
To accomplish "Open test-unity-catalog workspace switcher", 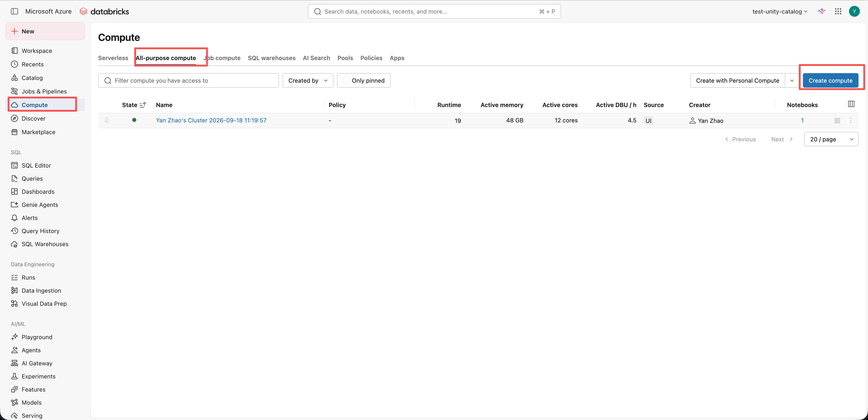I will (780, 12).
